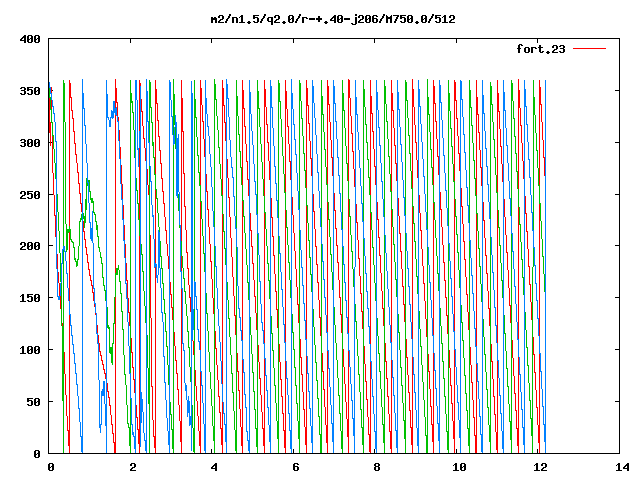The height and width of the screenshot is (480, 640).
Task: Click the x-axis label 8
Action: point(377,467)
